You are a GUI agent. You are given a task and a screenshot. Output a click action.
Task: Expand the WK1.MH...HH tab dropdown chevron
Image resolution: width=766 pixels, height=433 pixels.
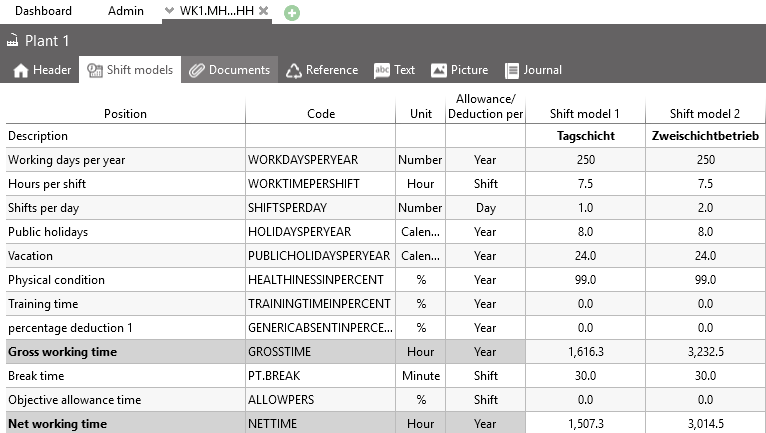tap(170, 11)
